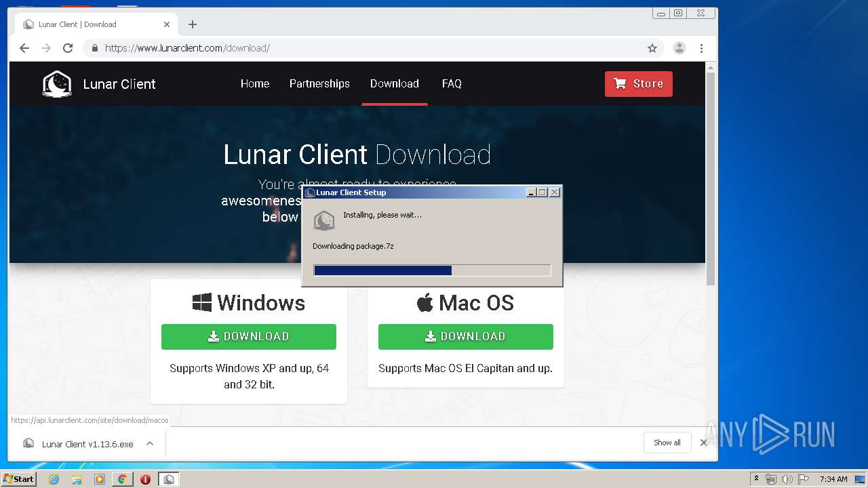Switch to Chrome taskbar icon
The width and height of the screenshot is (868, 488).
[x=123, y=479]
